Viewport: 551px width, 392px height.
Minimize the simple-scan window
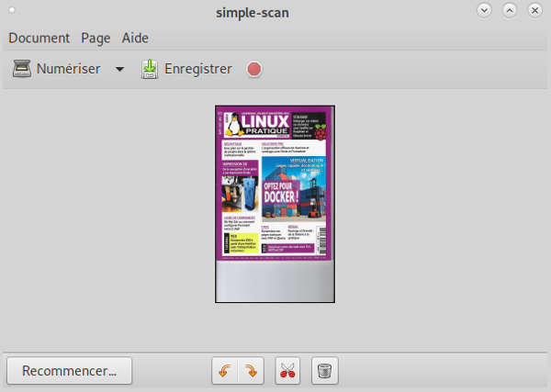(x=484, y=10)
